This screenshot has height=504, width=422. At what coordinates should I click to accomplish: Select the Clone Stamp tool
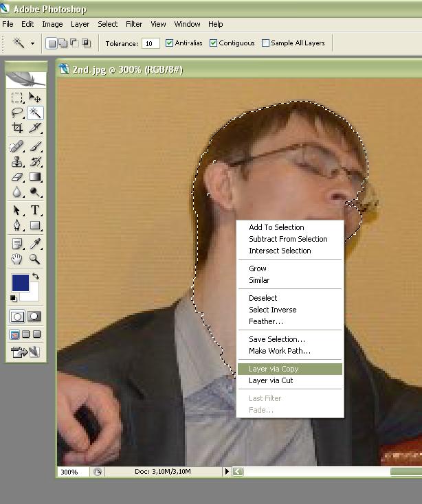17,161
